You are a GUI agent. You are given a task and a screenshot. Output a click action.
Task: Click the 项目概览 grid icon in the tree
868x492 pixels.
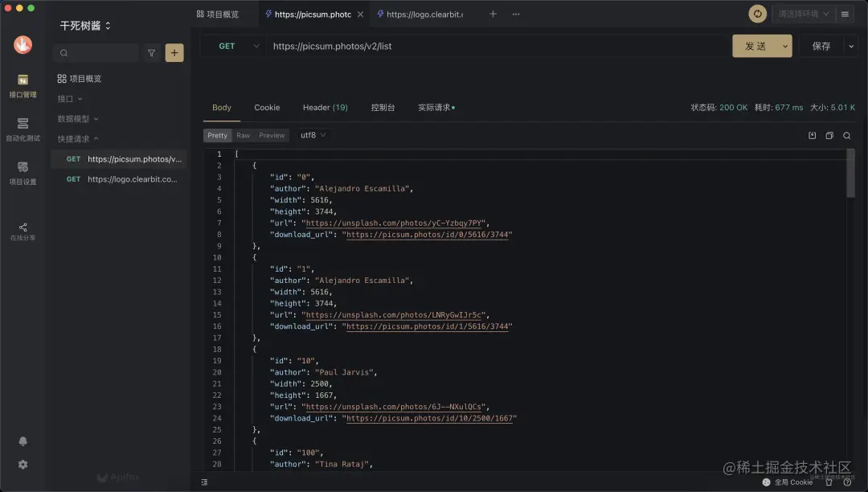62,79
